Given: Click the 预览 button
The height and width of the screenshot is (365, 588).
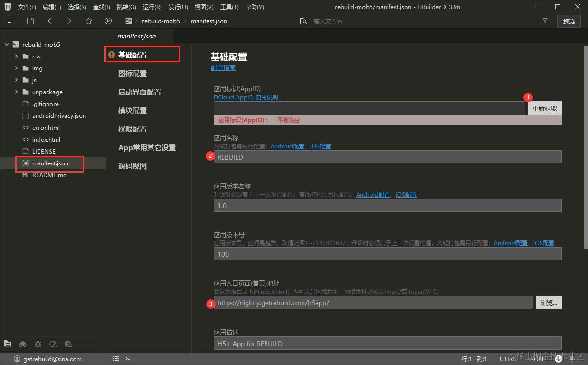Looking at the screenshot, I should [x=569, y=21].
